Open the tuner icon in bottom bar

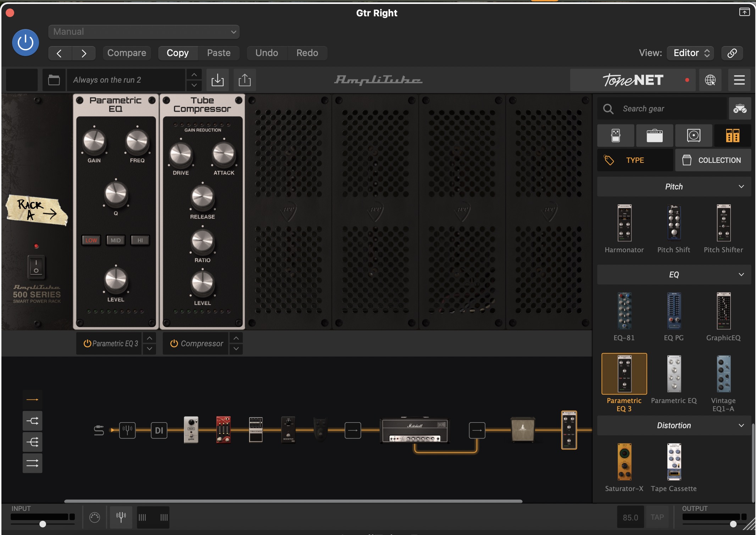click(x=121, y=517)
